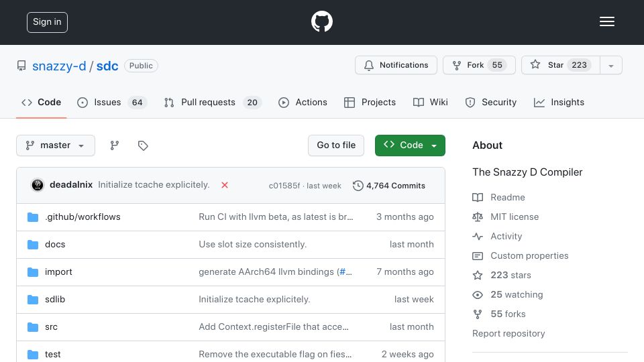Screen dimensions: 644x362
Task: Click the Report repository link
Action: click(x=508, y=333)
